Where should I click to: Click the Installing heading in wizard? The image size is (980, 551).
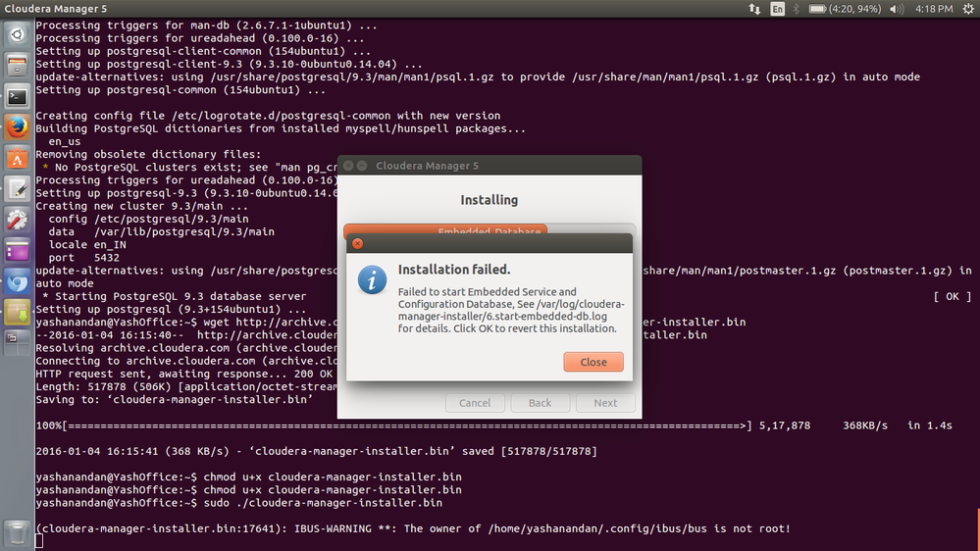490,200
